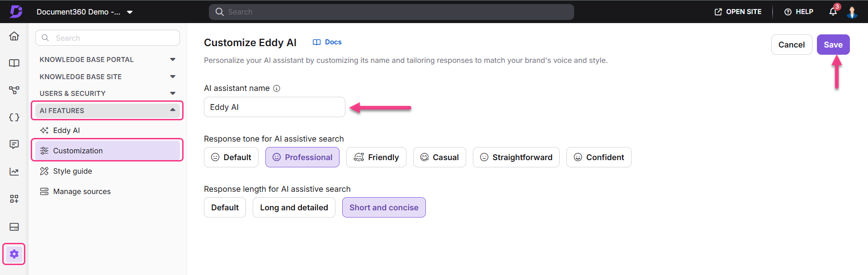This screenshot has width=868, height=275.
Task: Open the workflow nodes icon in left rail
Action: (14, 90)
